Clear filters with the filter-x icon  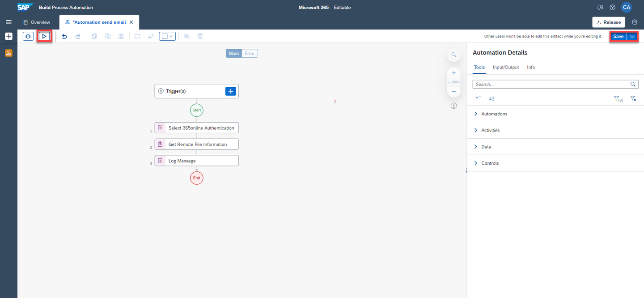633,98
